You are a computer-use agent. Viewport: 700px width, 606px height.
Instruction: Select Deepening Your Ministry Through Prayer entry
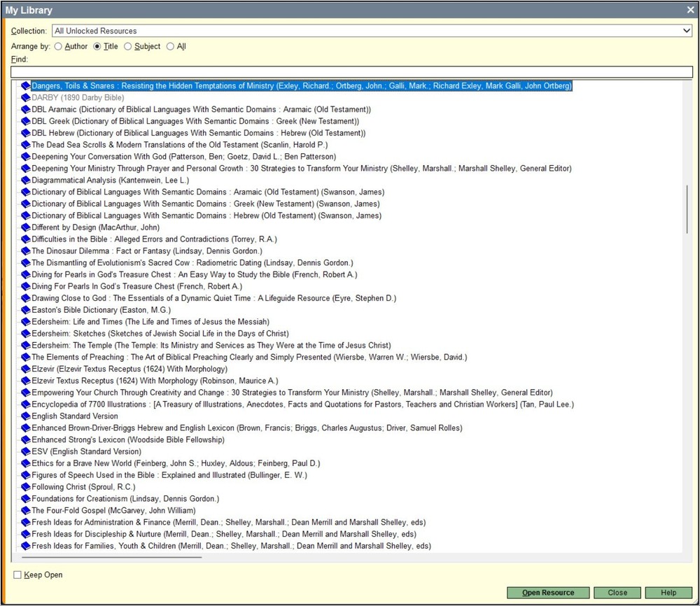coord(301,169)
